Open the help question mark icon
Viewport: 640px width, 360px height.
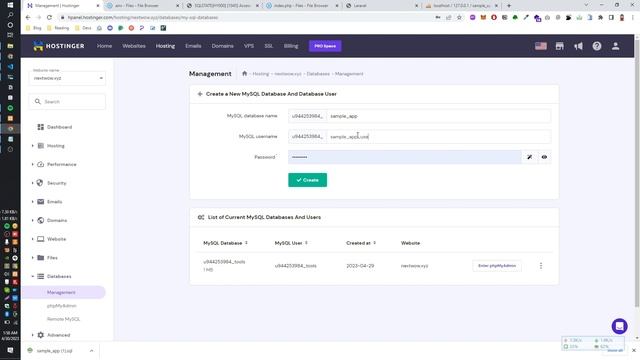coord(597,46)
